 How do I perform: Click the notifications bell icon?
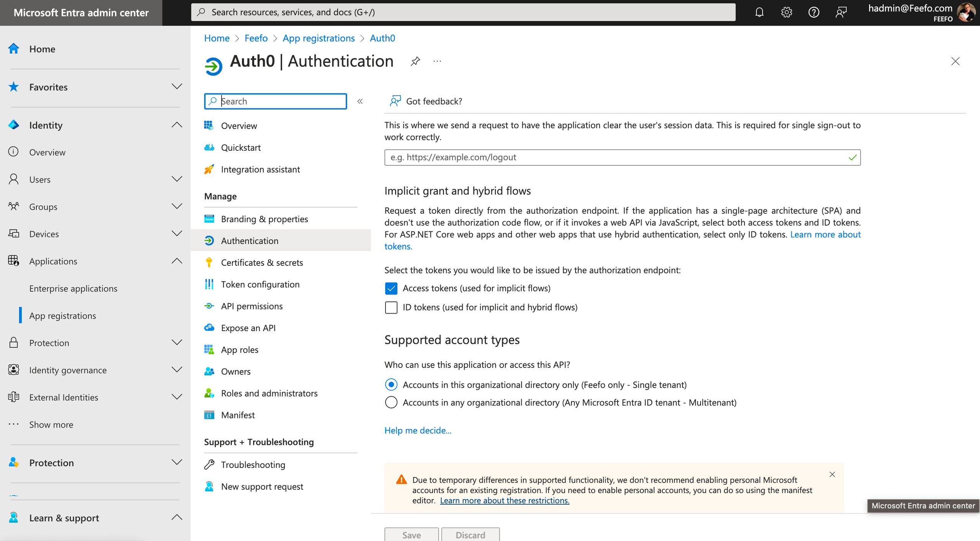tap(759, 12)
